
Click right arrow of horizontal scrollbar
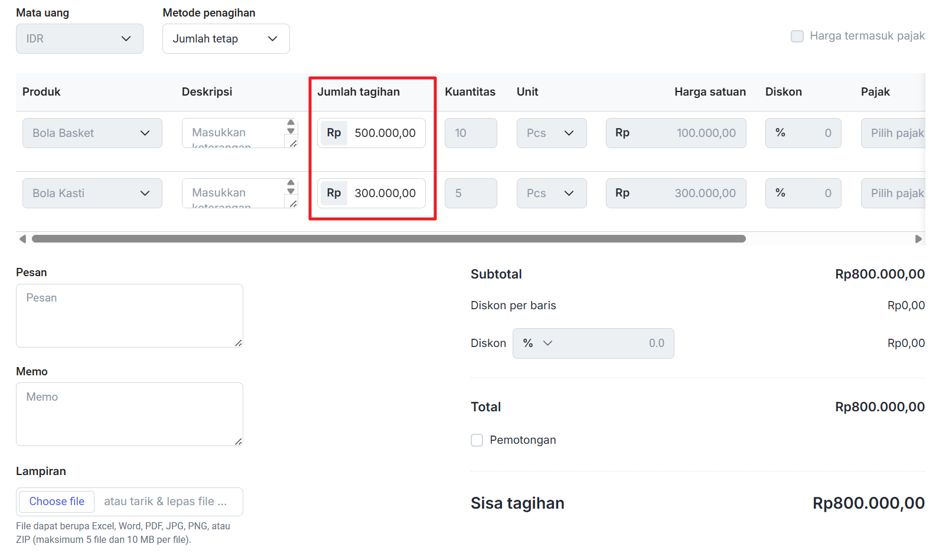coord(918,239)
